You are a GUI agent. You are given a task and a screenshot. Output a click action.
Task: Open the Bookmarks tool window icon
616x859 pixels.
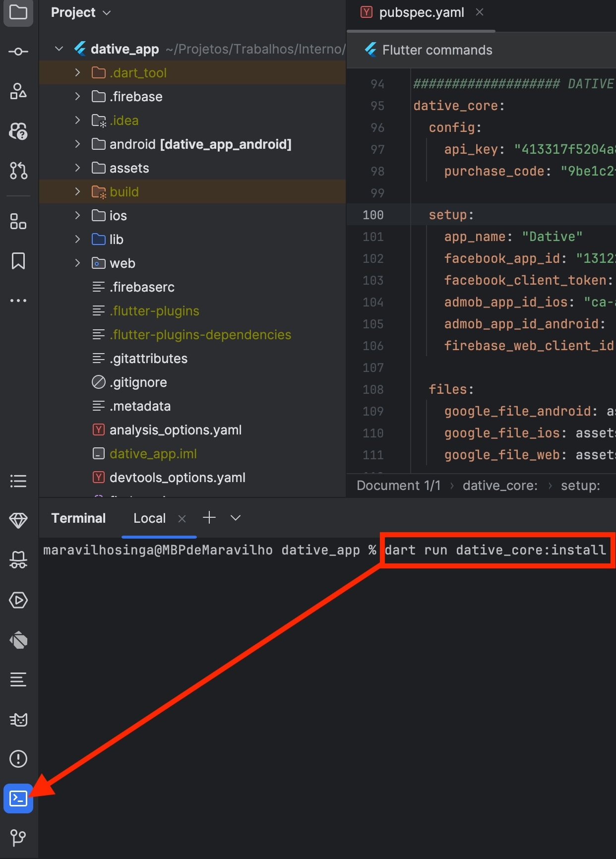18,261
